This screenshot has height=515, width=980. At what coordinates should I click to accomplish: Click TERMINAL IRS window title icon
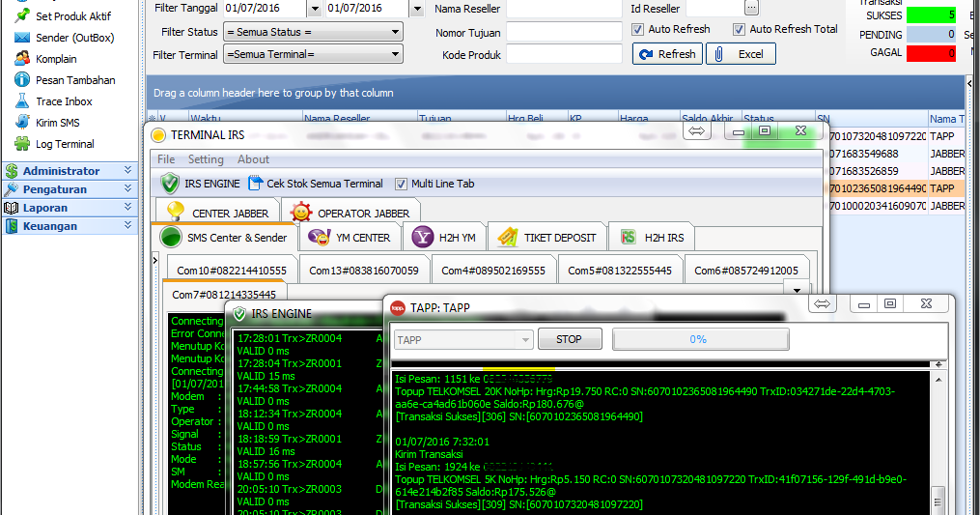click(158, 134)
